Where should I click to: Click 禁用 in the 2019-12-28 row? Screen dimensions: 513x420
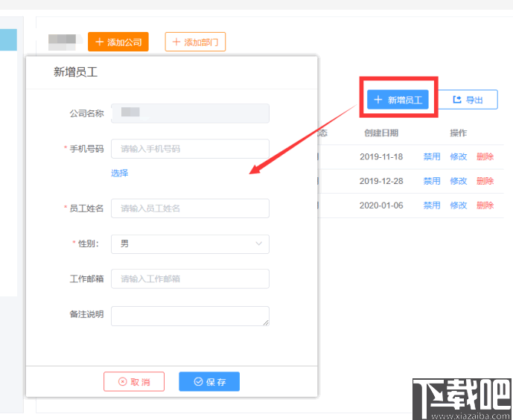coord(432,181)
